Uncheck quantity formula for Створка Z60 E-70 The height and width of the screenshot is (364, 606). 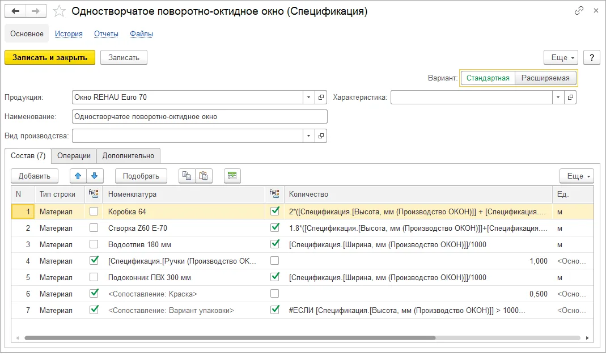pos(275,227)
